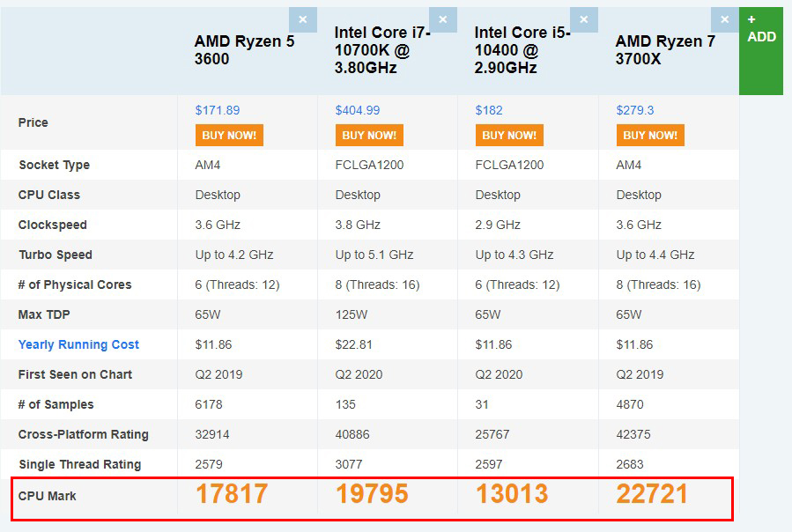Click the Single Thread Rating label

click(80, 464)
